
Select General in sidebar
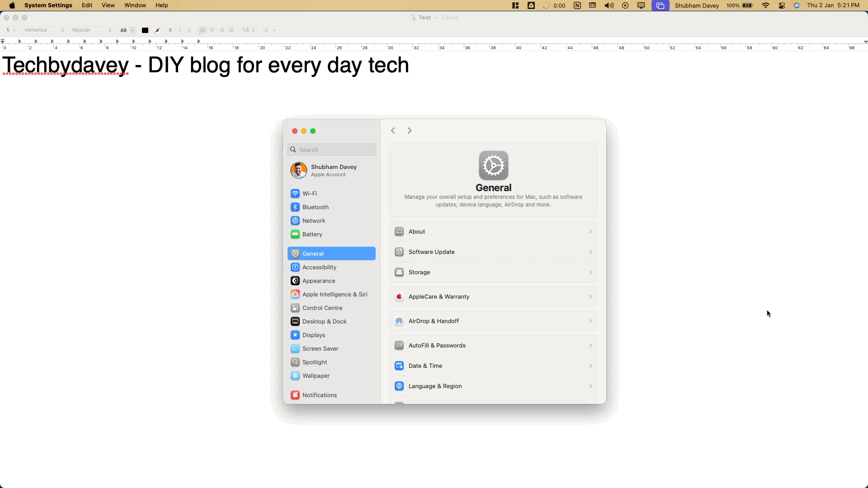332,253
